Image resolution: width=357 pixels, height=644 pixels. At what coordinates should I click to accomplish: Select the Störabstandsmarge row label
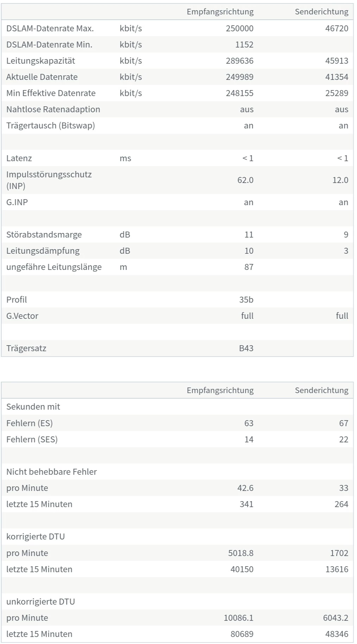click(44, 235)
